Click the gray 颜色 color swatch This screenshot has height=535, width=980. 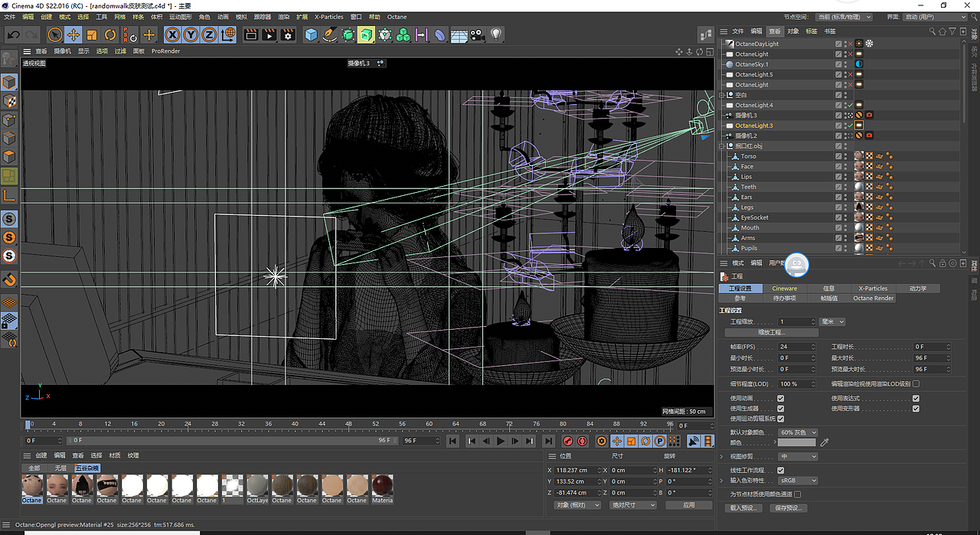(796, 442)
